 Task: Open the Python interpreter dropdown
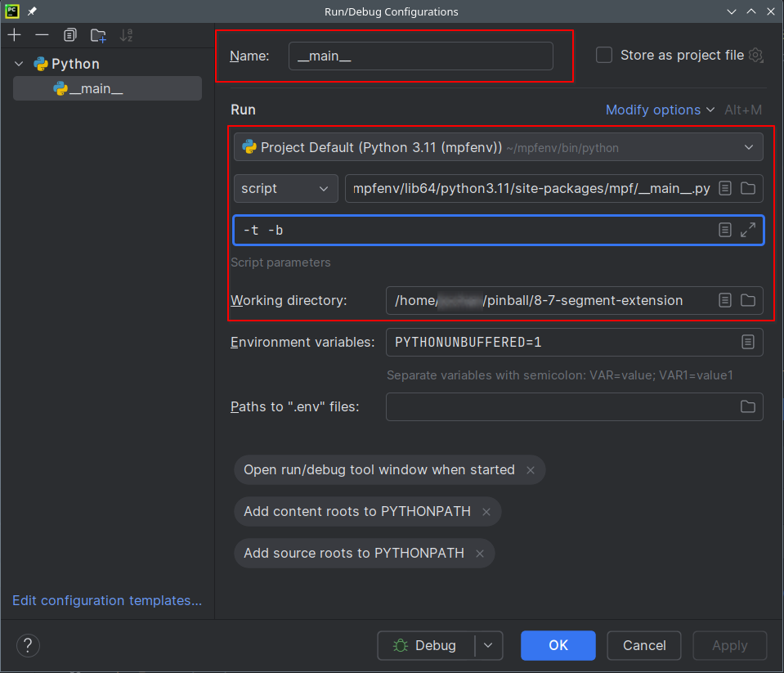point(749,146)
